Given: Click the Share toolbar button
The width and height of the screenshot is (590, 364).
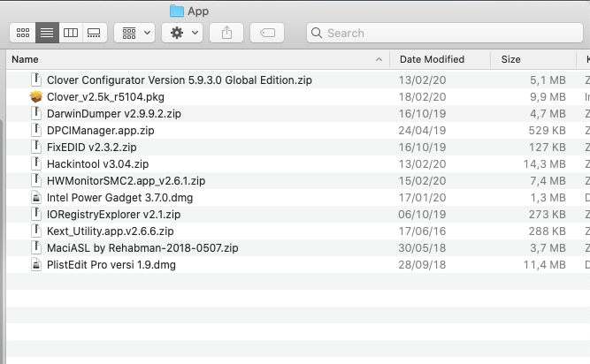Looking at the screenshot, I should tap(226, 33).
